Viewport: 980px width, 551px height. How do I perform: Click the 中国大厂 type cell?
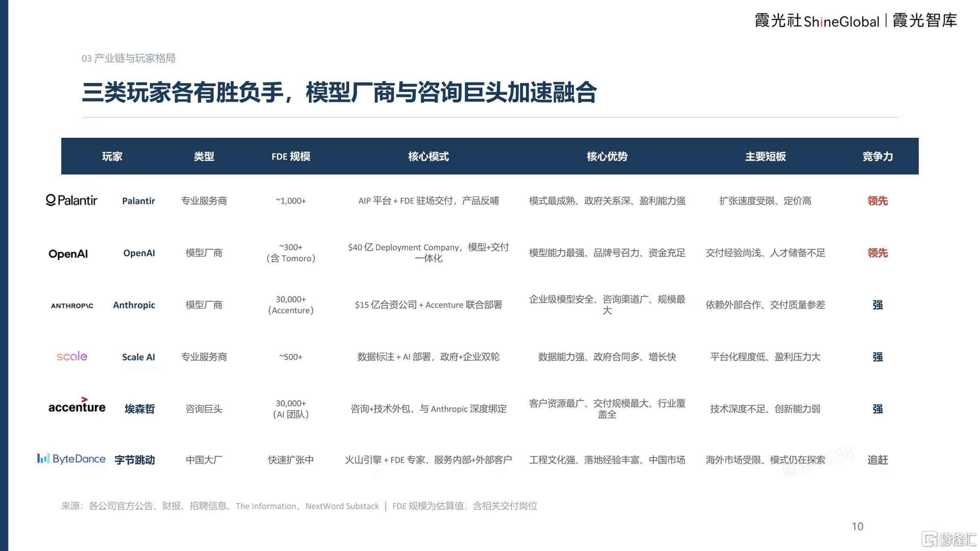204,460
